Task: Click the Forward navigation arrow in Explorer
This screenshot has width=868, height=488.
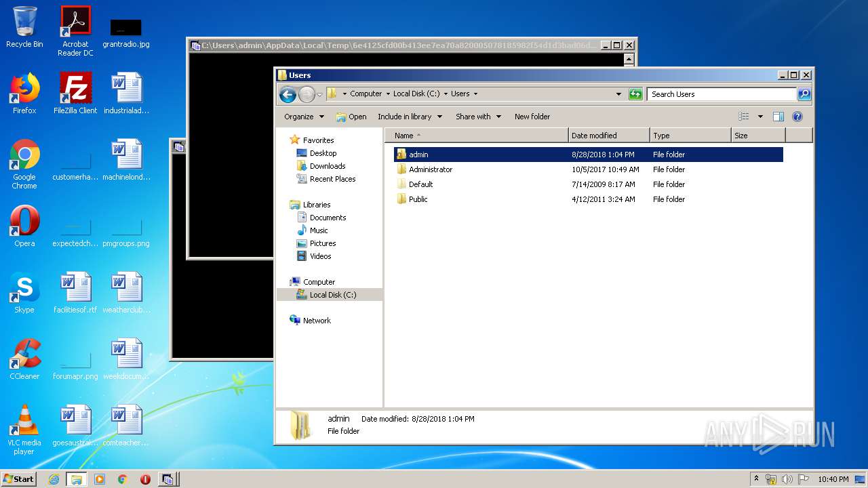Action: [307, 94]
